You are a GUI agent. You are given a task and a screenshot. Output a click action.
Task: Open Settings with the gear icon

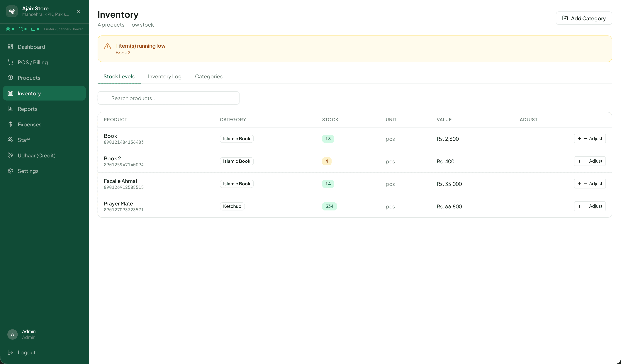(10, 171)
